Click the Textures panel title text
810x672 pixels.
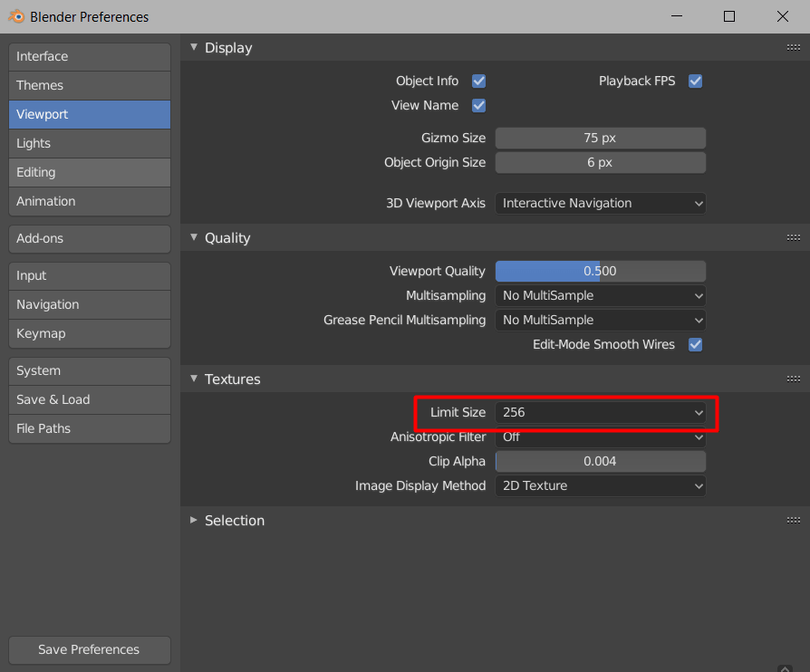pos(233,379)
